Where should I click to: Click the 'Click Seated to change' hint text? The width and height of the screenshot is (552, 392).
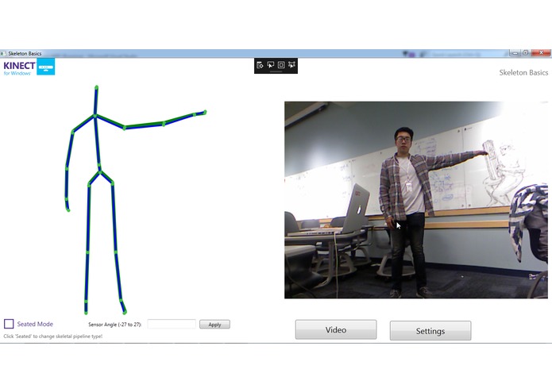(x=52, y=336)
